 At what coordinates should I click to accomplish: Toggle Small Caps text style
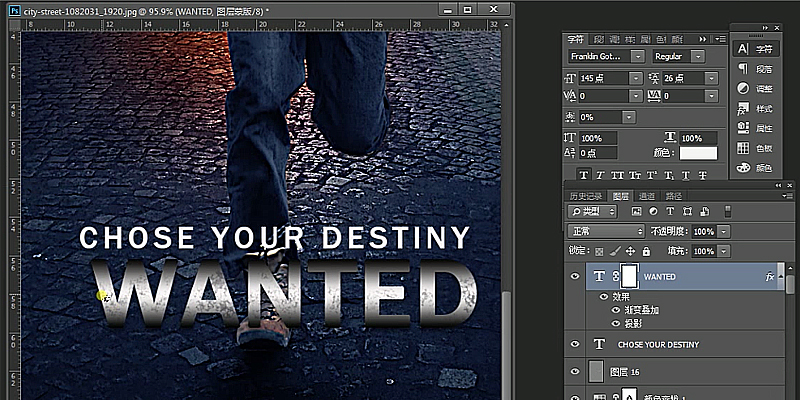[635, 175]
